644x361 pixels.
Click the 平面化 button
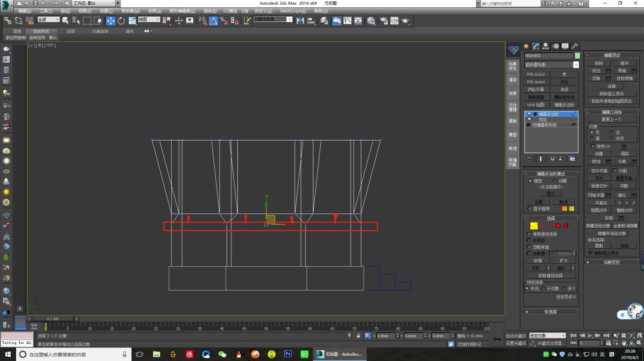tap(601, 203)
